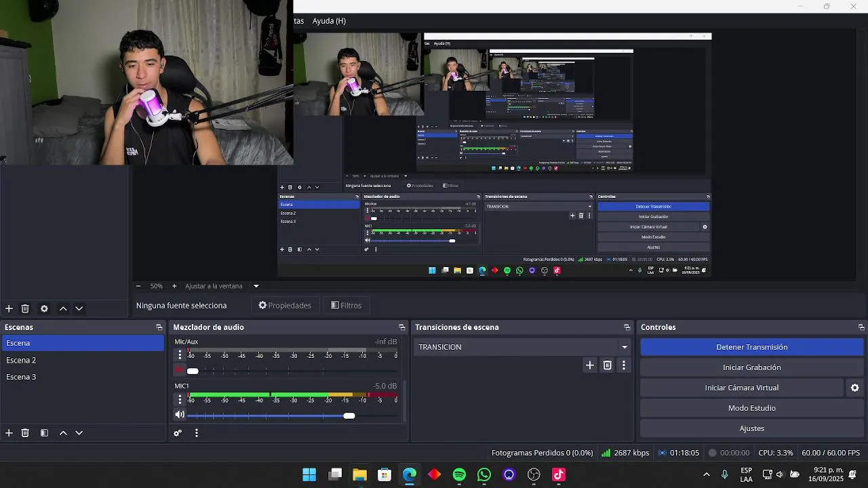Viewport: 868px width, 488px height.
Task: Open the Ayuda (H) menu
Action: (329, 21)
